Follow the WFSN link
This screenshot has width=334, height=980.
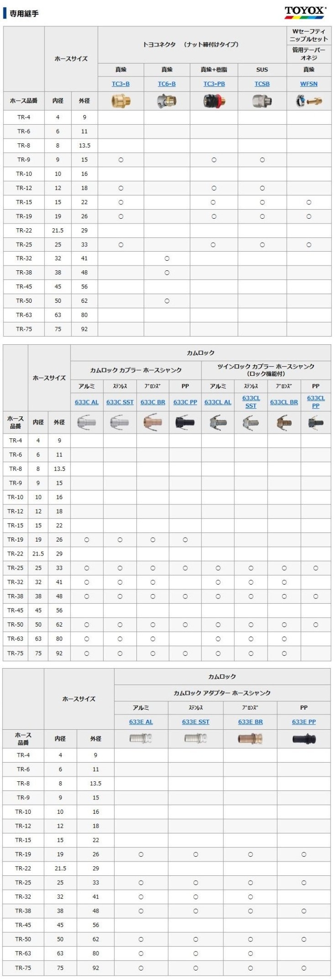[x=309, y=84]
